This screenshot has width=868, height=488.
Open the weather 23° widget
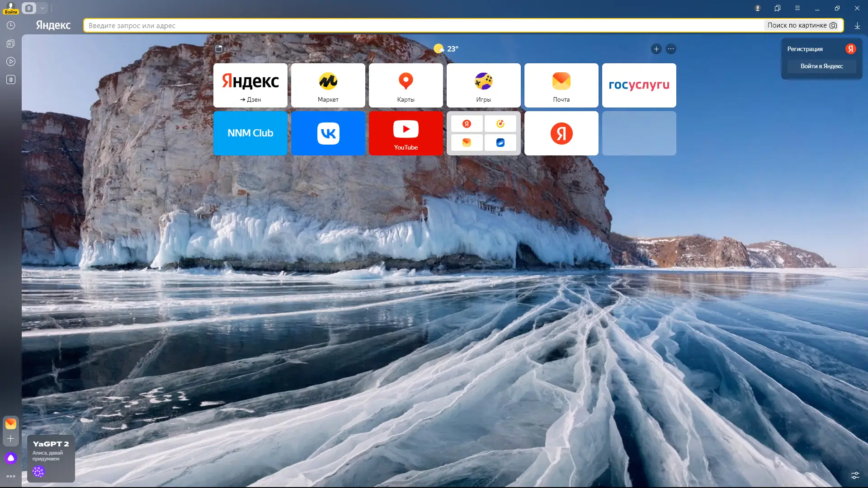[x=446, y=49]
